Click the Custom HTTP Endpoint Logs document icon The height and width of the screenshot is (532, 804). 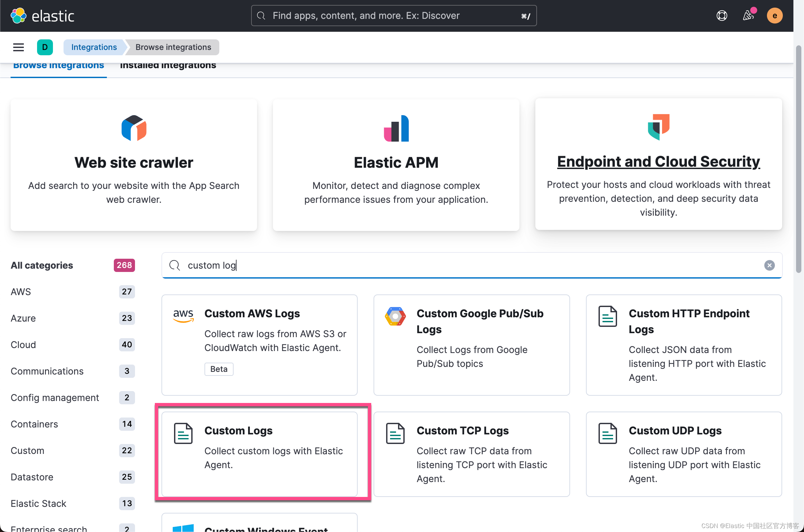(x=607, y=316)
